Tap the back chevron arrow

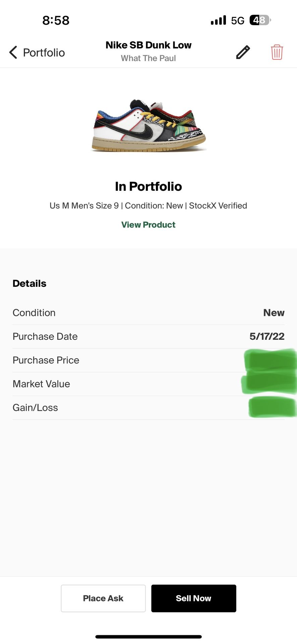tap(13, 52)
